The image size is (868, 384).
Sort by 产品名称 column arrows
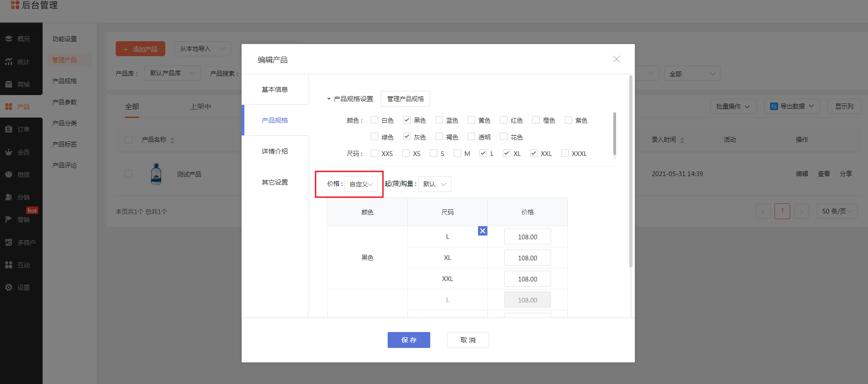coord(172,140)
